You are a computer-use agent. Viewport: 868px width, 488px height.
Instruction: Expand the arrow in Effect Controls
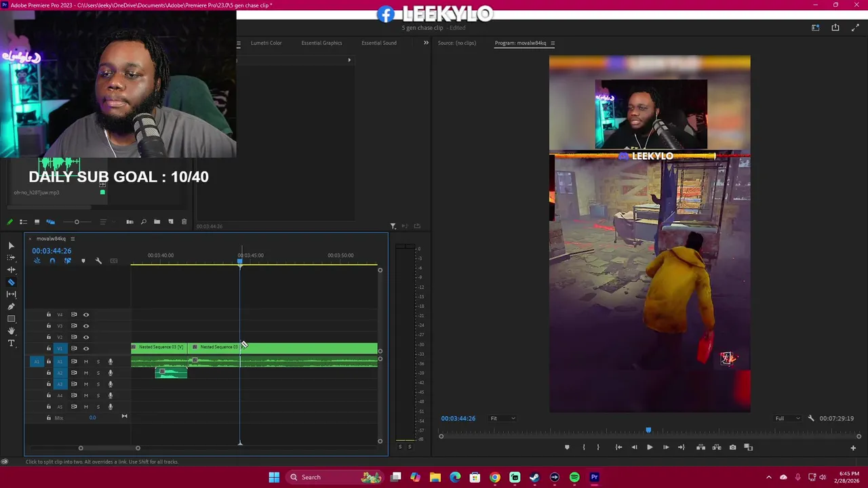pos(349,60)
